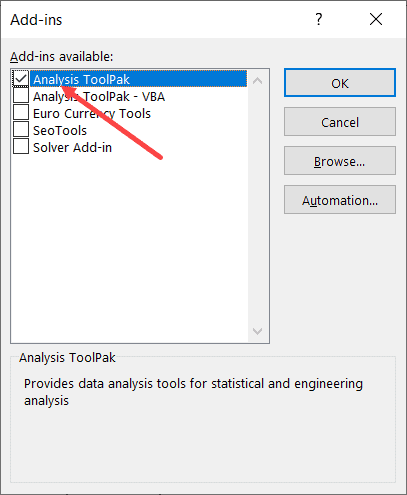Turn on the Solver Add-in checkbox
This screenshot has width=407, height=495.
(x=21, y=147)
